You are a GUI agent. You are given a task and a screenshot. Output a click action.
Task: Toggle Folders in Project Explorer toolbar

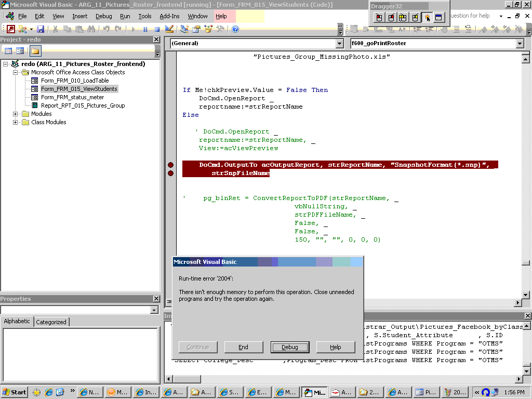(x=35, y=50)
